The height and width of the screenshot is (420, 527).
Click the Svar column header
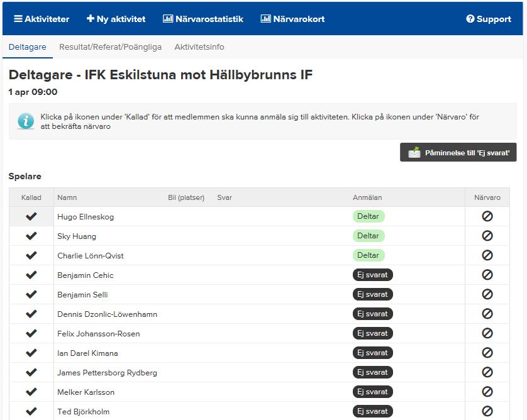tap(225, 197)
